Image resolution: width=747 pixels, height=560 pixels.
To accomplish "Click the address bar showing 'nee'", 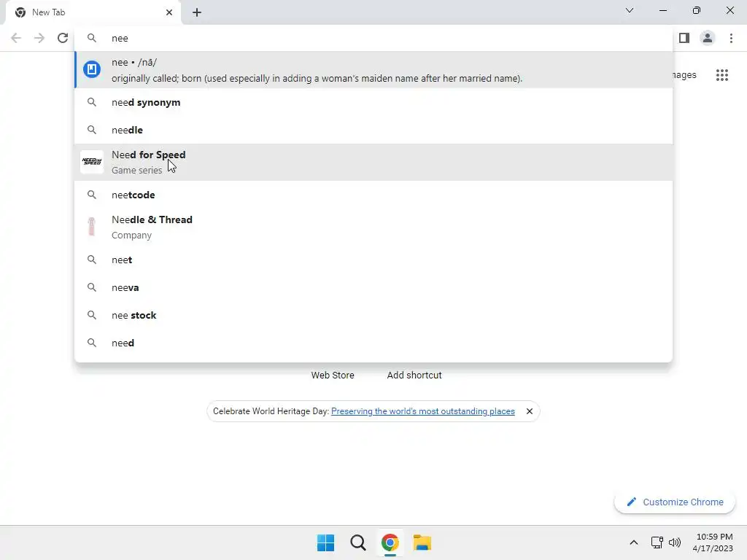I will point(373,38).
